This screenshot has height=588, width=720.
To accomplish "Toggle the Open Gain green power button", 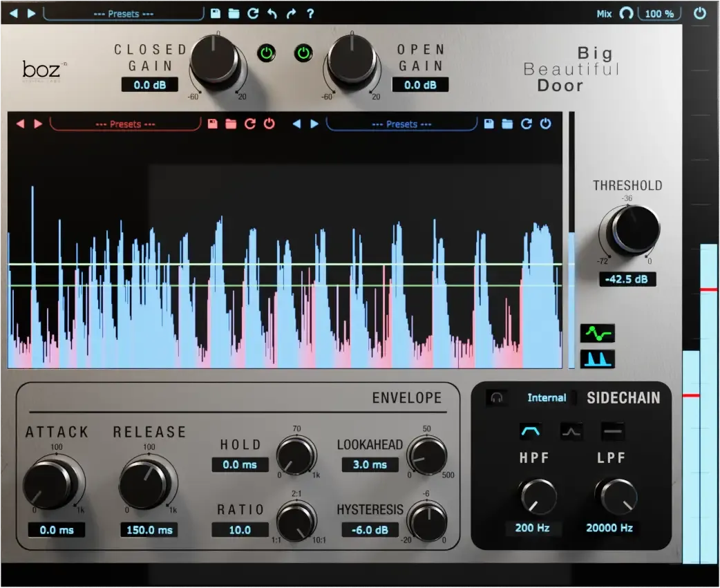I will click(303, 53).
